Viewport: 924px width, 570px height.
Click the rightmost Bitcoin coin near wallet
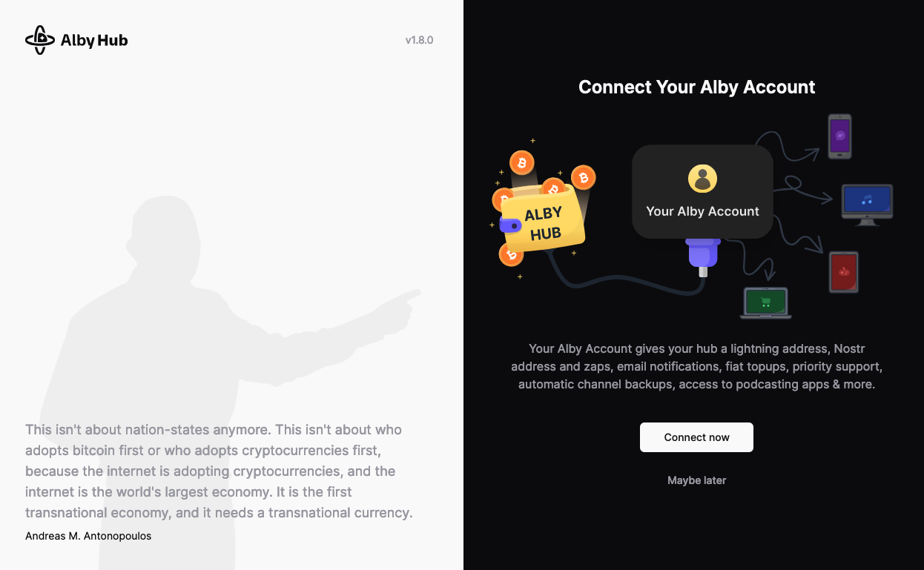click(584, 177)
